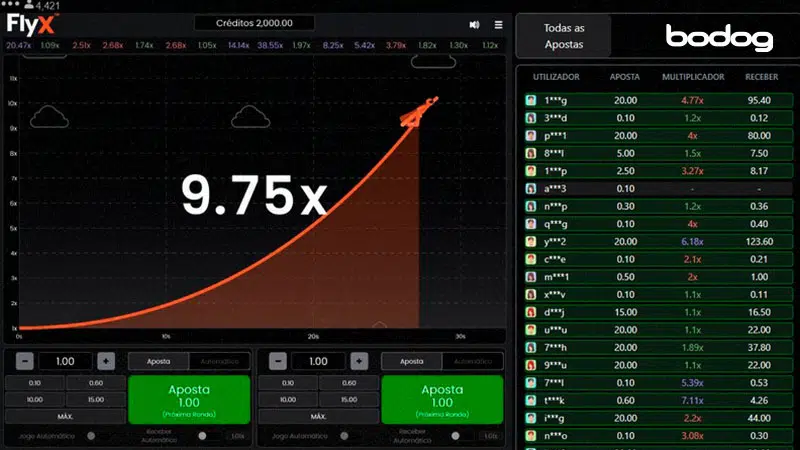
Task: Decrease the bet in right bet panel
Action: 277,361
